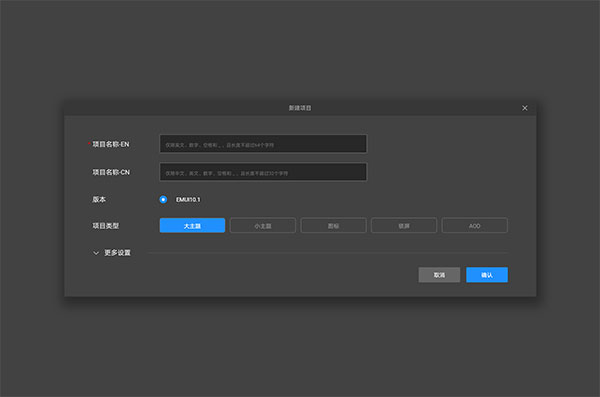This screenshot has width=600, height=397.
Task: Close the 新建项目 dialog with the X
Action: click(525, 108)
